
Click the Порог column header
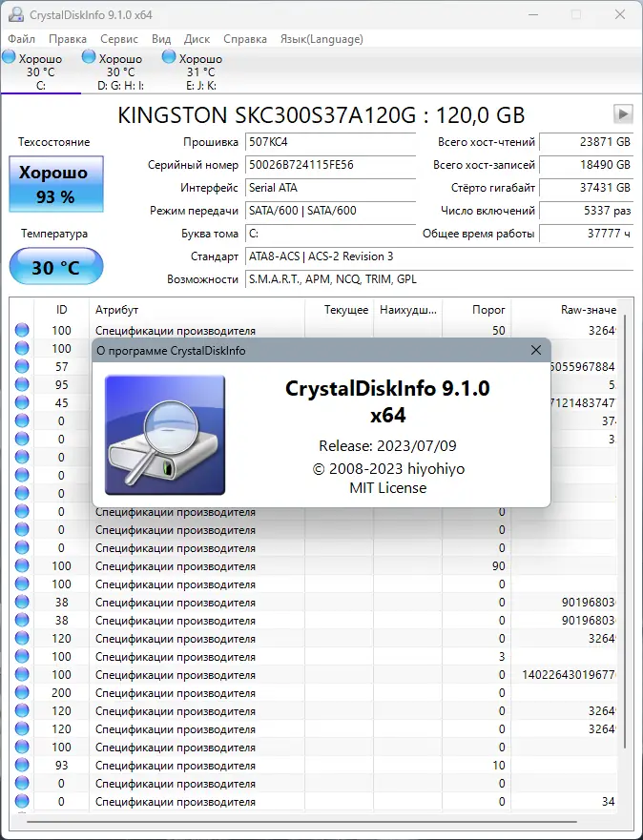pyautogui.click(x=476, y=310)
